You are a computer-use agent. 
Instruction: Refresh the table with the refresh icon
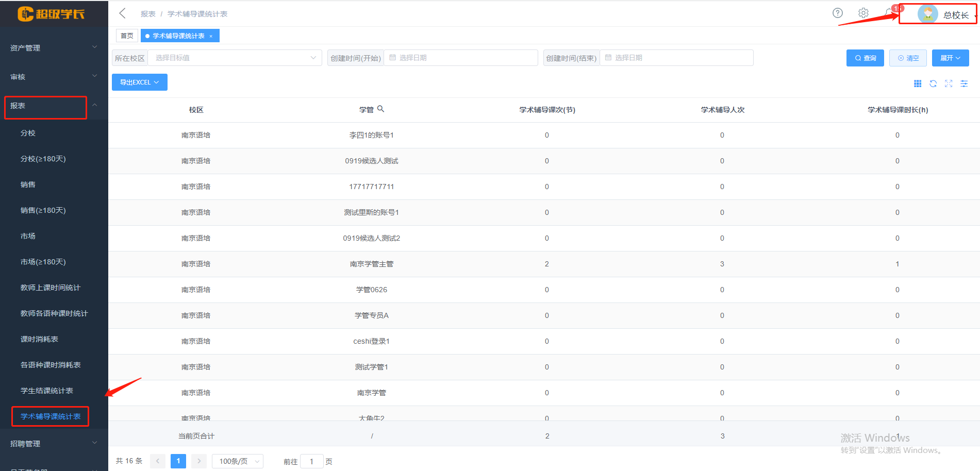point(933,83)
